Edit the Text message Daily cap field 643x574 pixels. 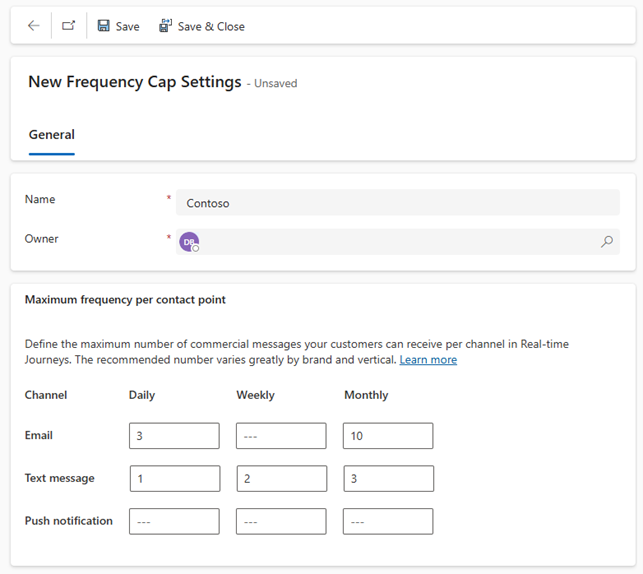coord(175,478)
